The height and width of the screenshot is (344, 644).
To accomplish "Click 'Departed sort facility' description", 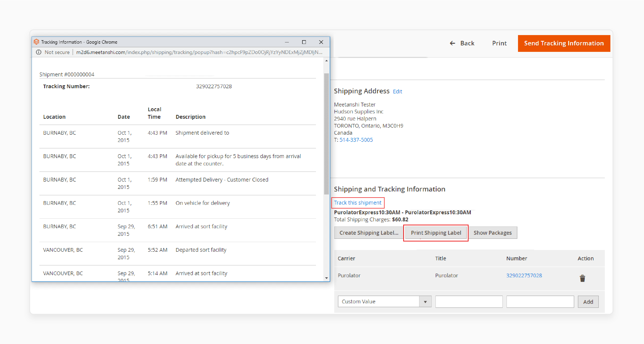I will click(201, 250).
